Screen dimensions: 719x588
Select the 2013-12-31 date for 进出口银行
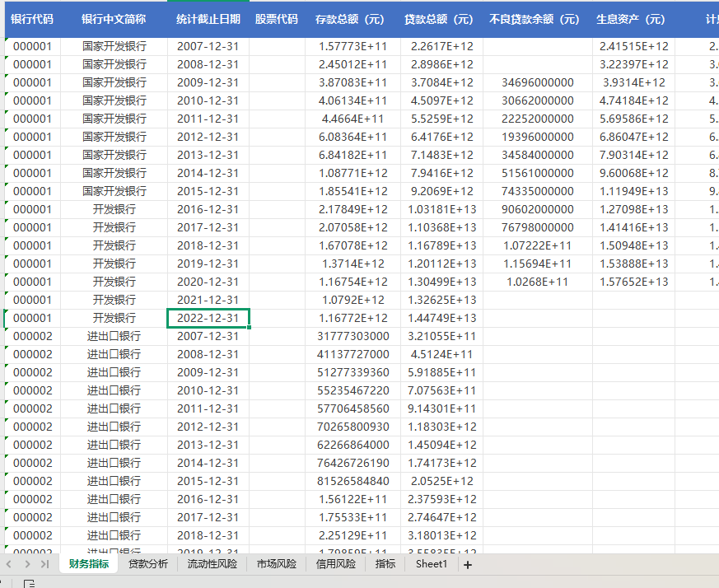pyautogui.click(x=208, y=445)
